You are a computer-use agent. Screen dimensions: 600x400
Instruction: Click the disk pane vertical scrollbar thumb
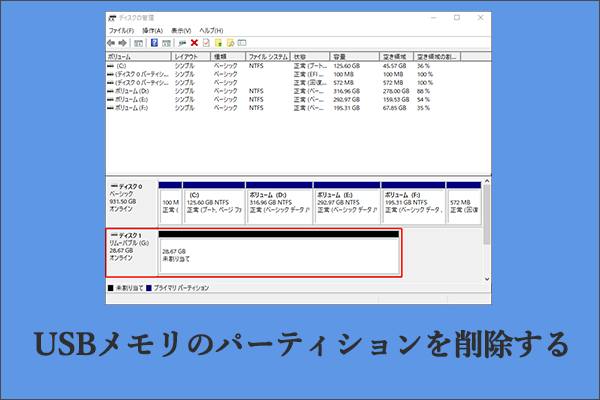pyautogui.click(x=487, y=215)
